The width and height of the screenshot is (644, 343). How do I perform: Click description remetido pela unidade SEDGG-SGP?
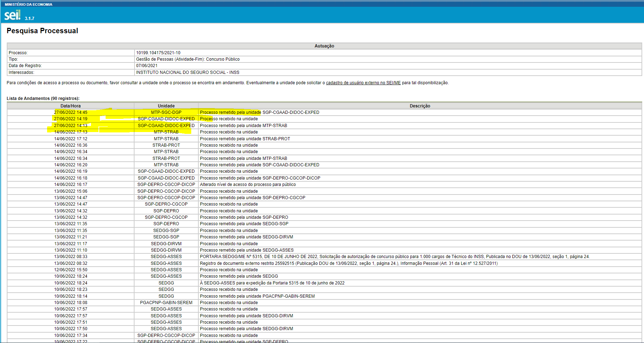pos(244,224)
